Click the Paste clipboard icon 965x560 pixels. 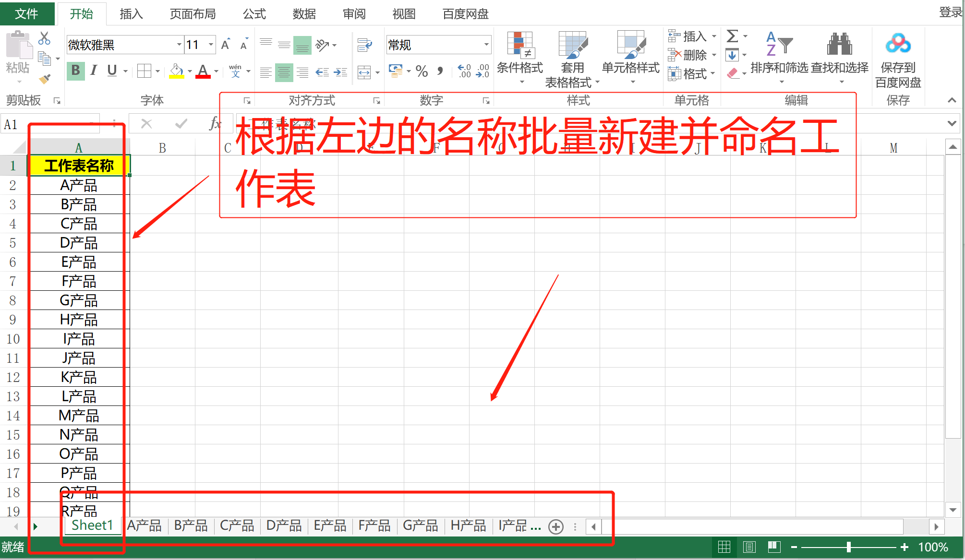coord(19,45)
